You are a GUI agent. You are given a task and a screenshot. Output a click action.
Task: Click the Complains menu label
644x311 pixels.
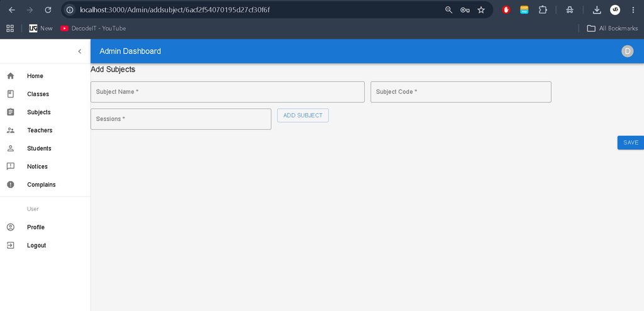pos(41,185)
